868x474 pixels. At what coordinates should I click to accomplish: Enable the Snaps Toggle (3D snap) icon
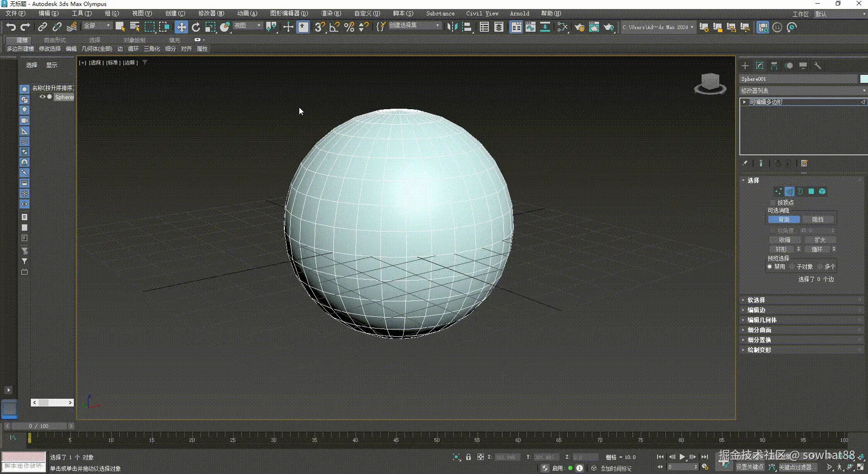(319, 27)
